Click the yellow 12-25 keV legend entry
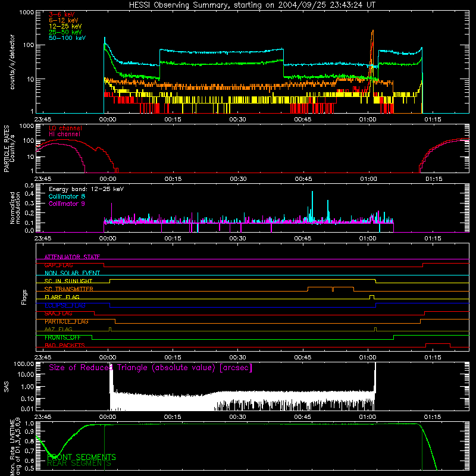The height and width of the screenshot is (476, 476). (x=65, y=26)
